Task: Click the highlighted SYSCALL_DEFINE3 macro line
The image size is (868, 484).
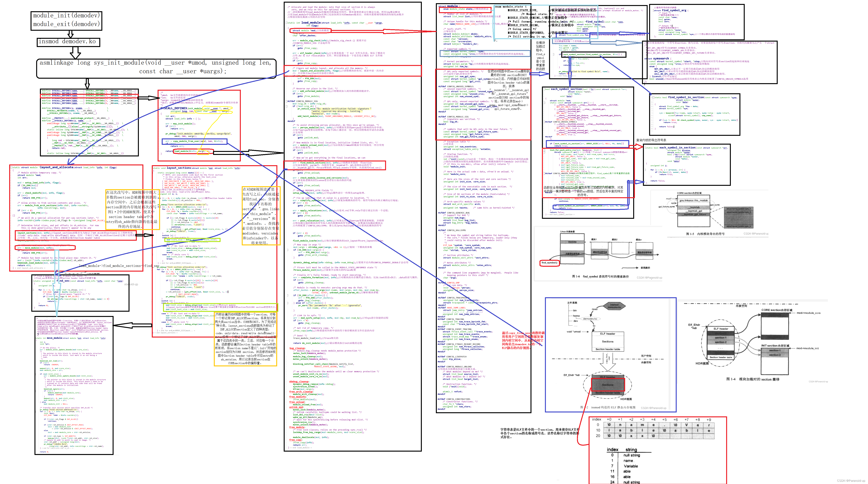Action: (89, 96)
